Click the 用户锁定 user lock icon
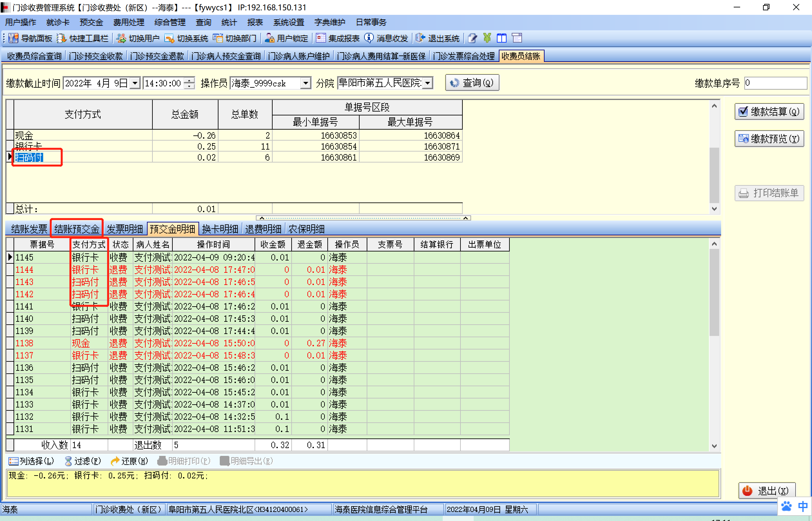 [269, 38]
